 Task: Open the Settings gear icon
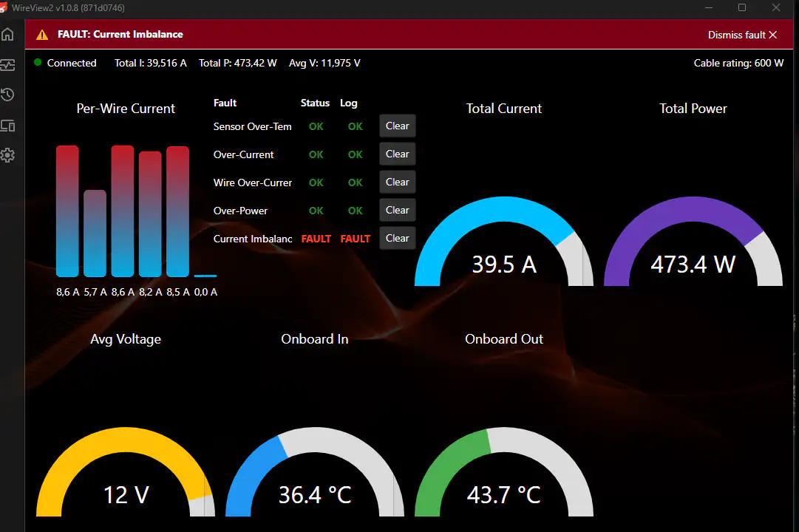tap(7, 155)
